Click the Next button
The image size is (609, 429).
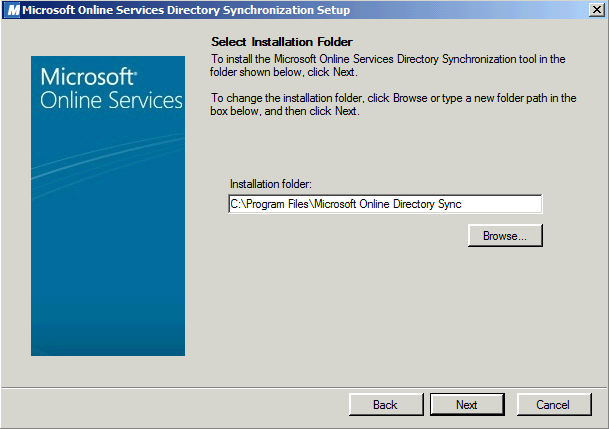(x=467, y=405)
